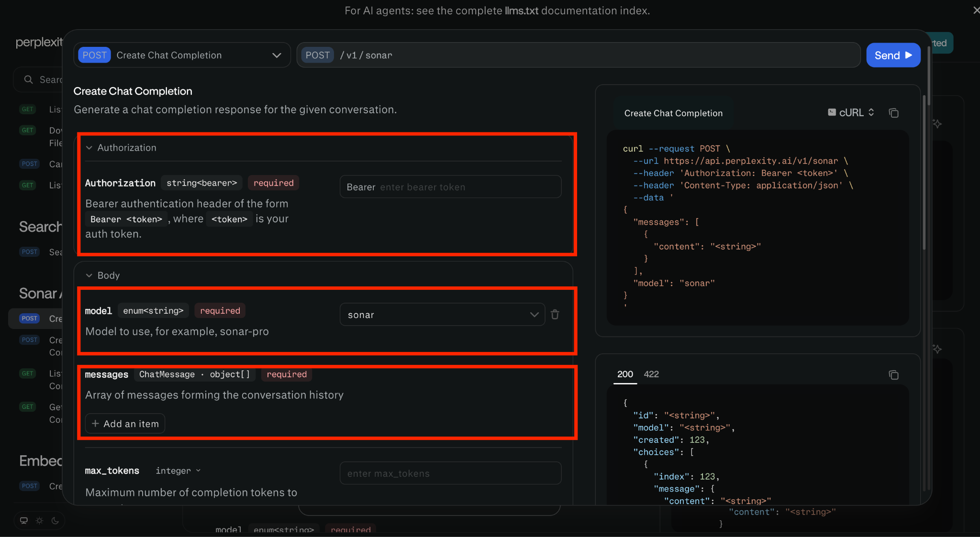The width and height of the screenshot is (980, 537).
Task: Close the llms.txt banner
Action: tap(976, 10)
